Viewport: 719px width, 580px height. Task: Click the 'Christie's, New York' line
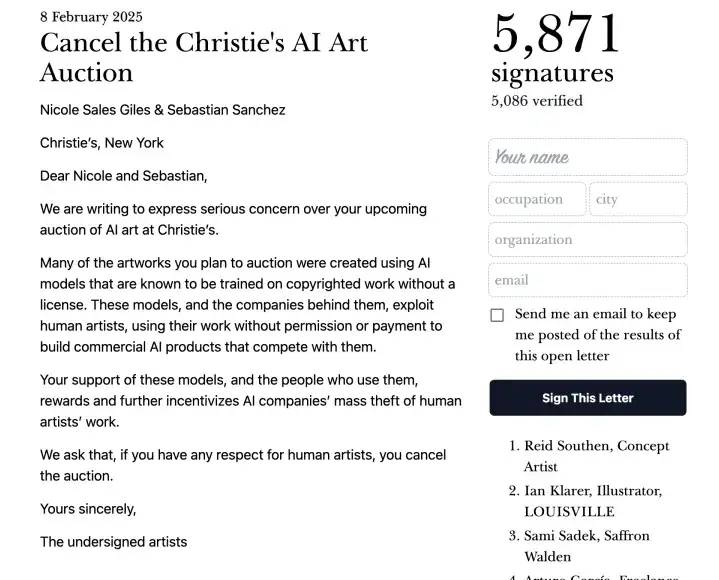(x=102, y=143)
